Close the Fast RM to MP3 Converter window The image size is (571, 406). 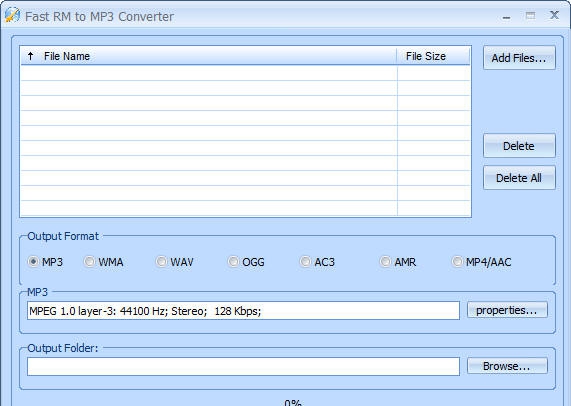[x=555, y=15]
